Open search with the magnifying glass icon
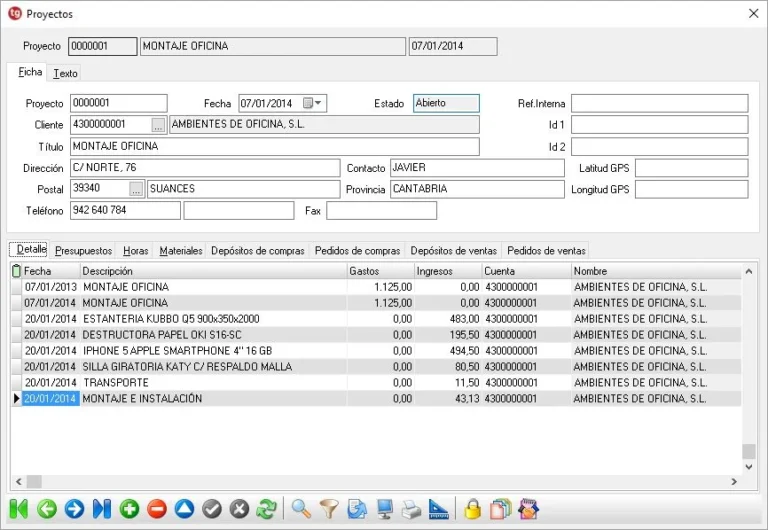This screenshot has height=530, width=768. 301,509
